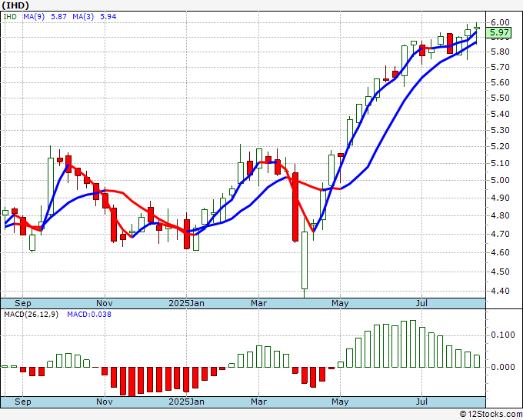Click the (IHD) chart title
The width and height of the screenshot is (523, 420).
pos(15,5)
